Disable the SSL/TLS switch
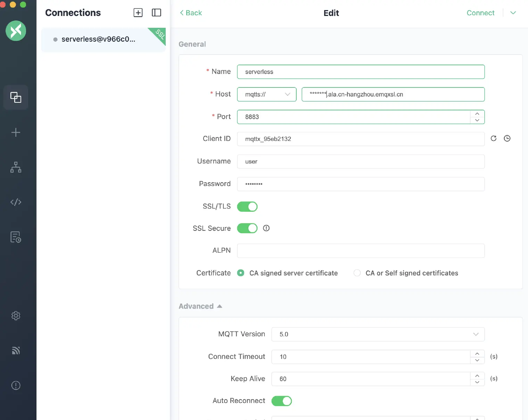Image resolution: width=528 pixels, height=420 pixels. pos(247,207)
